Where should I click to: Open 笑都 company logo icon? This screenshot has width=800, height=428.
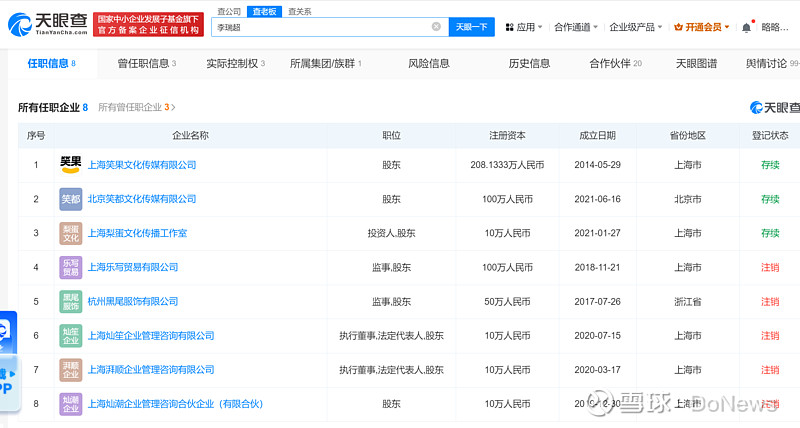pyautogui.click(x=70, y=199)
